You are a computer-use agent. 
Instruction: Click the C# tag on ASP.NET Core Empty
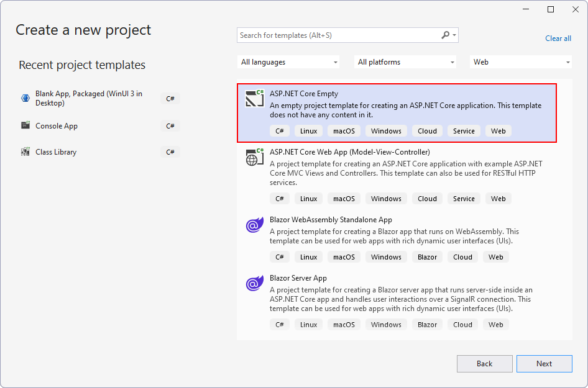pyautogui.click(x=279, y=130)
